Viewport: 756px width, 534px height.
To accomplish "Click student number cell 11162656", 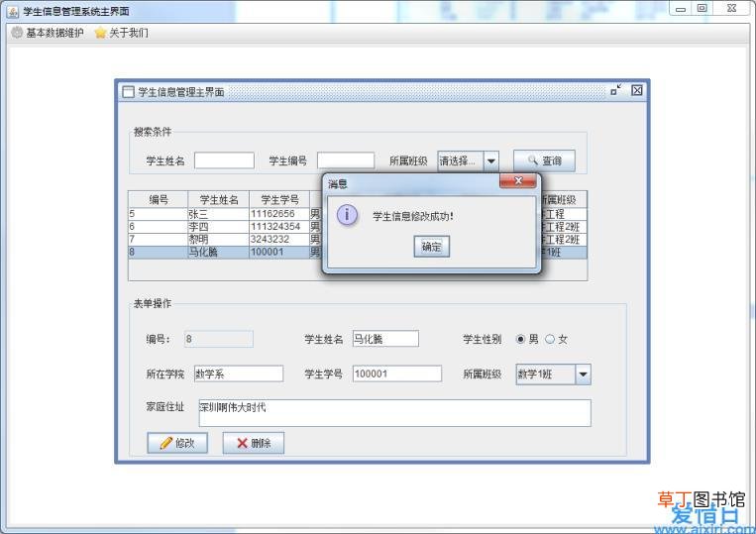I will click(x=279, y=214).
